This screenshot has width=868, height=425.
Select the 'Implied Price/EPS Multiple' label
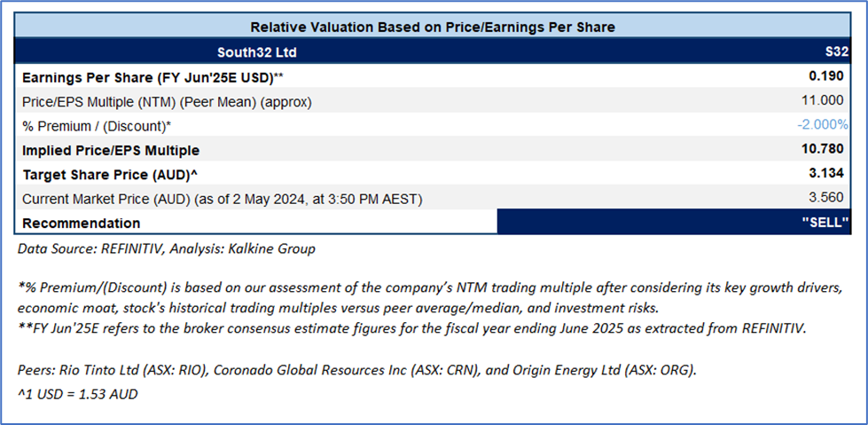(x=111, y=151)
